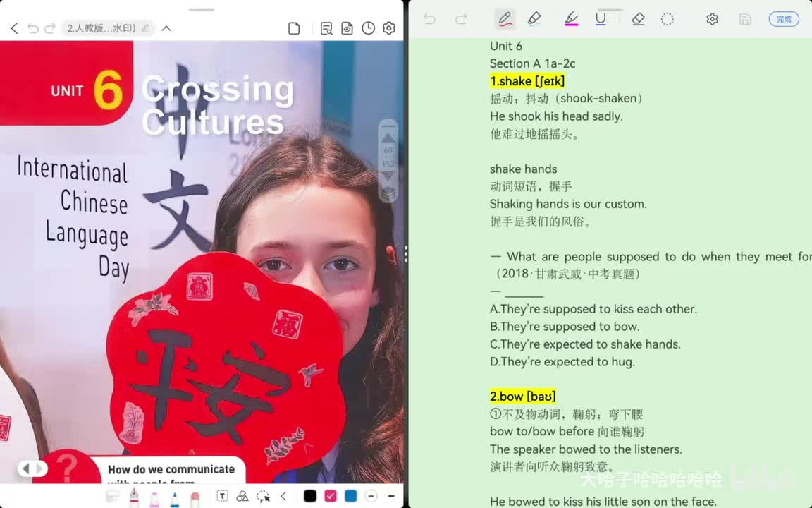The height and width of the screenshot is (508, 812).
Task: Select the red fountain pen tool
Action: (134, 497)
